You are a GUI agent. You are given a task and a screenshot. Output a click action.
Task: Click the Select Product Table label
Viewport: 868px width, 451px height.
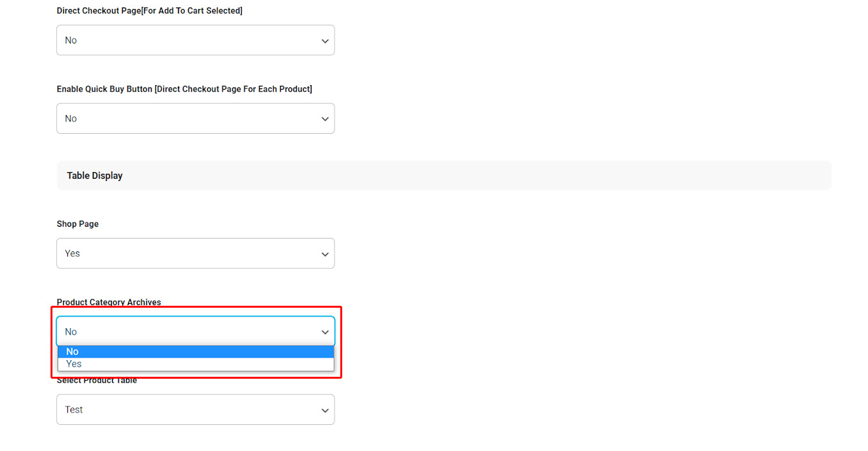(97, 381)
